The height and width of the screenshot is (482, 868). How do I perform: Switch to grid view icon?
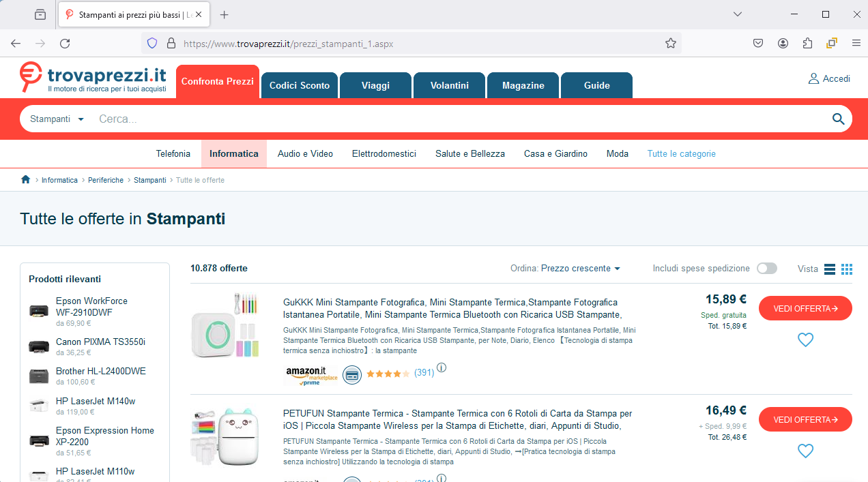click(x=847, y=269)
